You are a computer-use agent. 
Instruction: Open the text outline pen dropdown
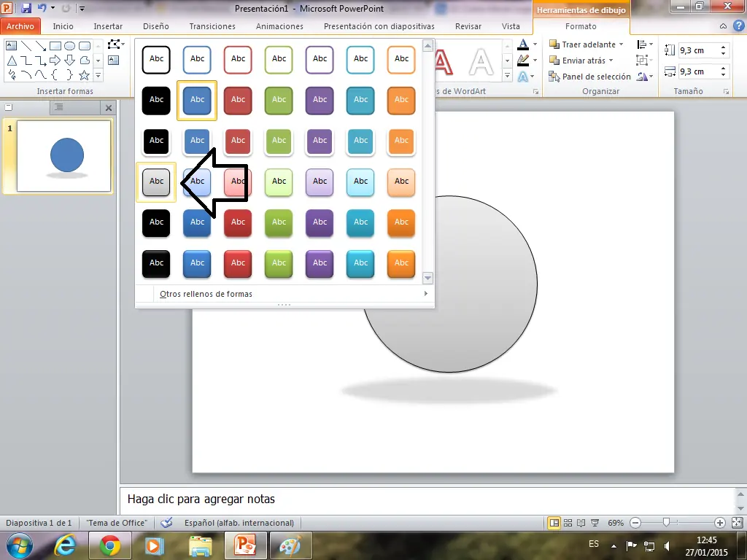pyautogui.click(x=535, y=61)
